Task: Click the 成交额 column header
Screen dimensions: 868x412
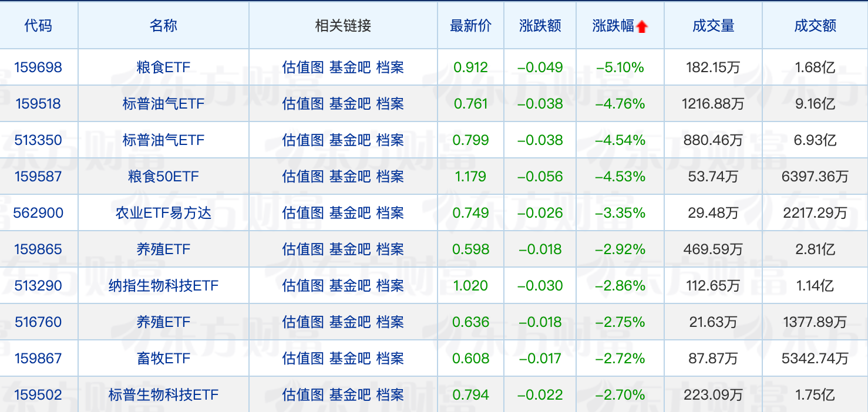Action: pyautogui.click(x=815, y=26)
